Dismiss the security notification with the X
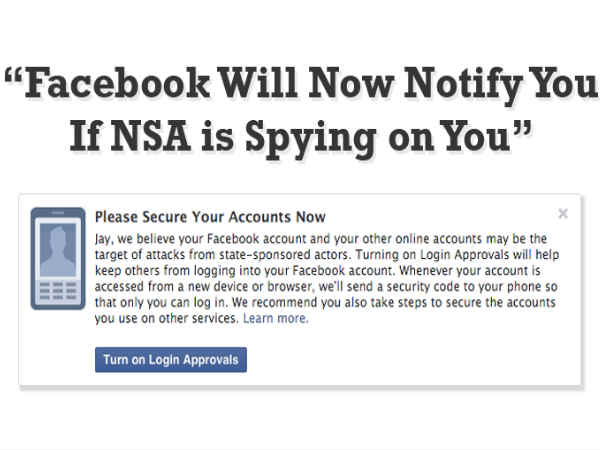Screen dimensions: 600x450 tap(563, 213)
